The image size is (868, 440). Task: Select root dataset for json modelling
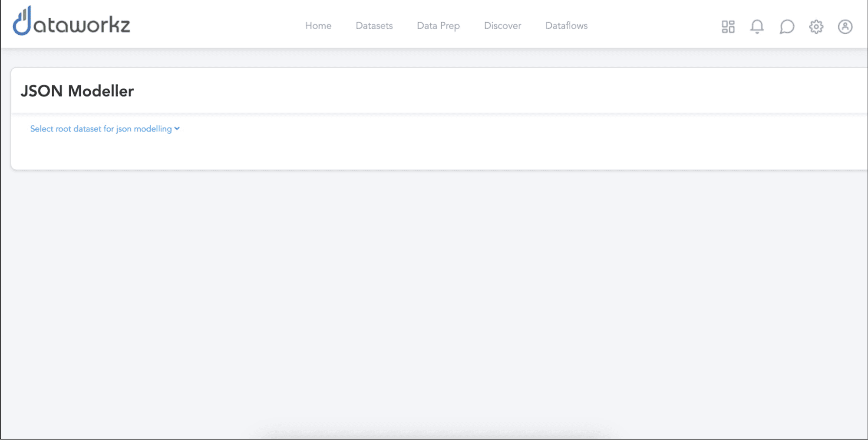(x=101, y=129)
